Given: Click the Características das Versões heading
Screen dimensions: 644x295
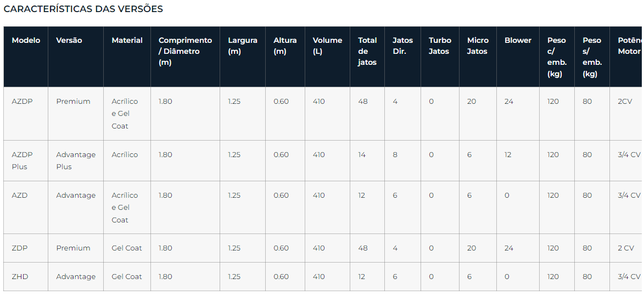Looking at the screenshot, I should 83,9.
